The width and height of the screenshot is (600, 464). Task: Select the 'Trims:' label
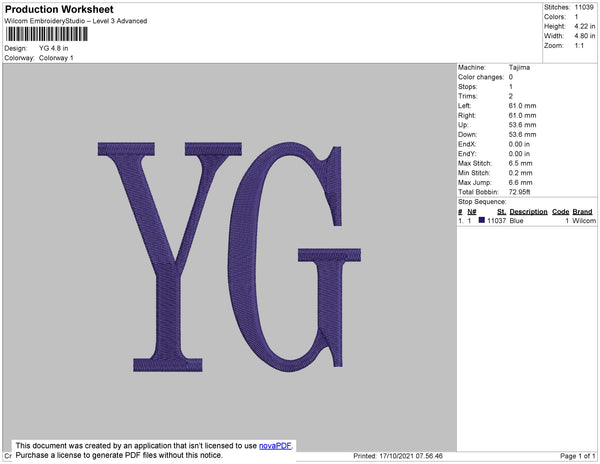tap(468, 96)
